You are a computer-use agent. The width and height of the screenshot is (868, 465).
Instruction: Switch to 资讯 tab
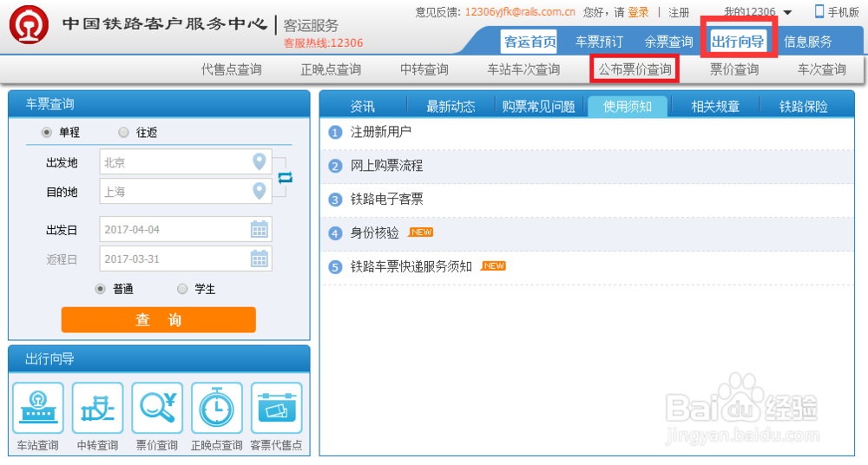point(363,107)
